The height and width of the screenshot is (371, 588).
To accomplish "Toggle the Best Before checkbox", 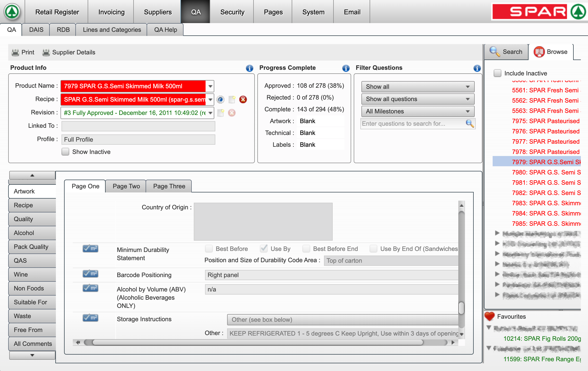I will point(209,249).
